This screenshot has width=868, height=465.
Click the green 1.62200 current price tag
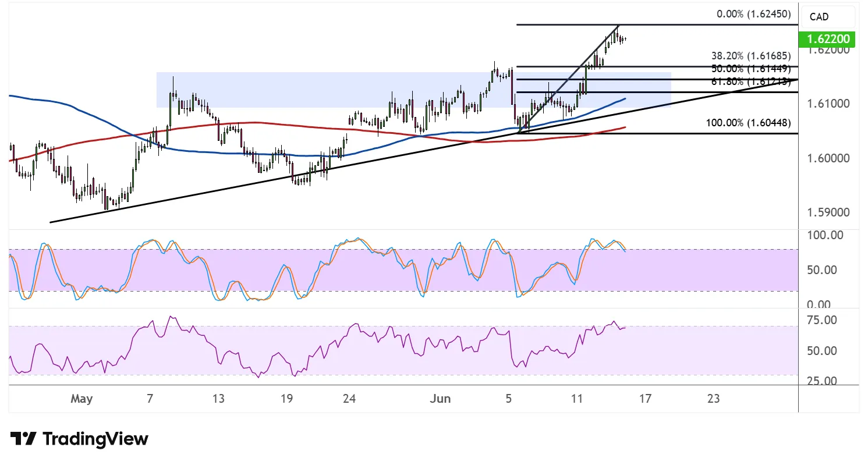pyautogui.click(x=828, y=40)
